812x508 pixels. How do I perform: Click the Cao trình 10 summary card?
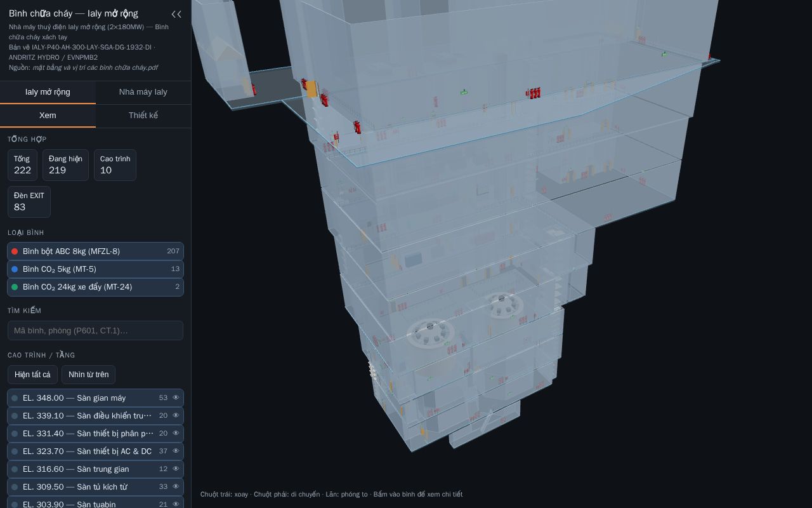pos(115,165)
